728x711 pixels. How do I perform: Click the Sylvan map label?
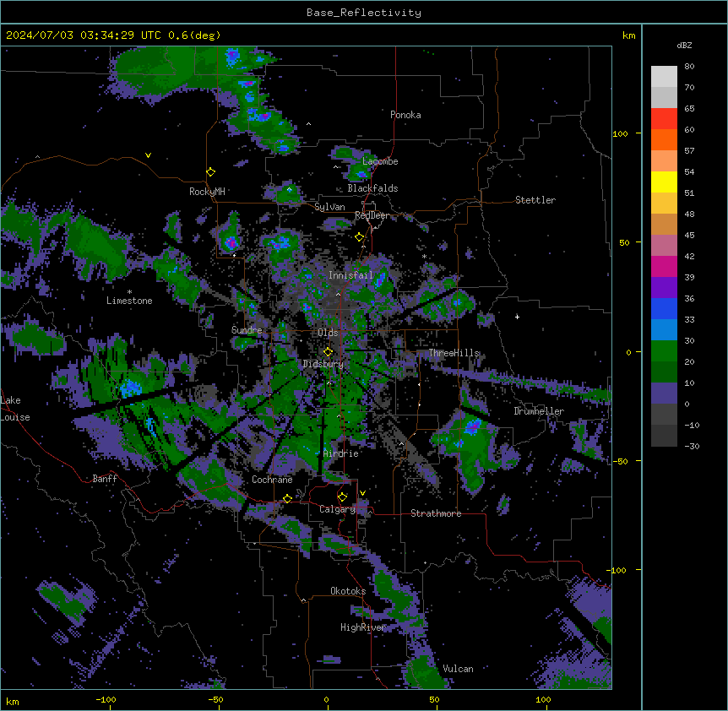coord(329,207)
